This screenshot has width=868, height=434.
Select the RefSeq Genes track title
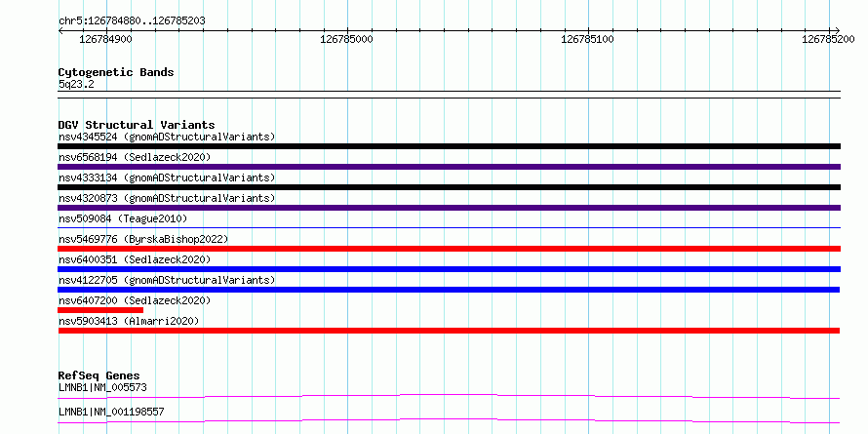(x=99, y=375)
